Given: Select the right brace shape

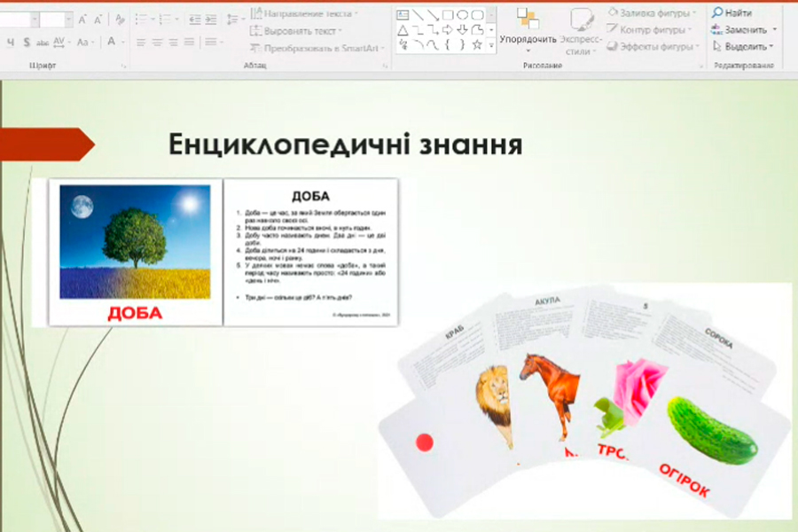Looking at the screenshot, I should [x=462, y=45].
